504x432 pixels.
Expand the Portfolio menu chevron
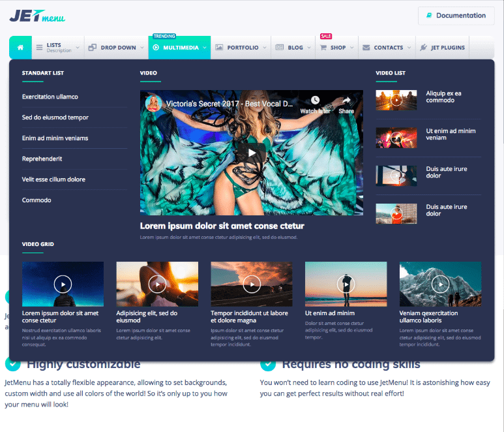tap(265, 48)
